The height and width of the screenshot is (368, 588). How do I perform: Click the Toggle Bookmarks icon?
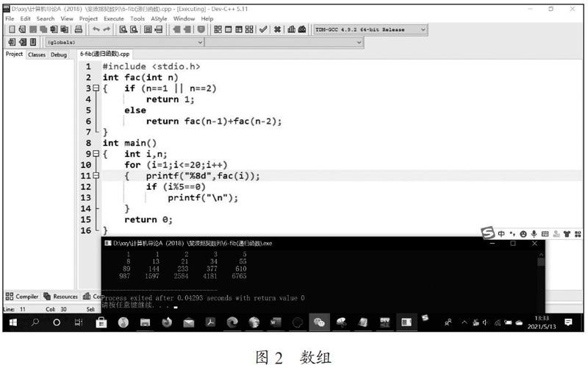23,42
